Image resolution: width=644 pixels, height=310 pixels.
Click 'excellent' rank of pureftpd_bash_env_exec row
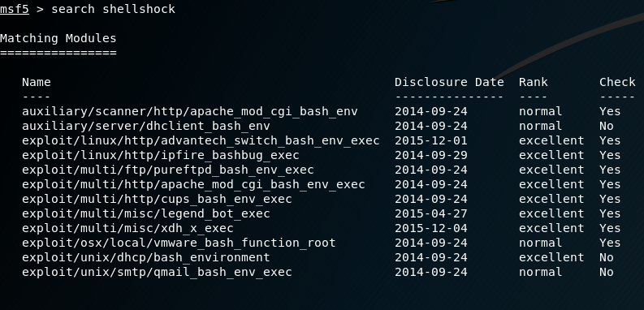551,170
